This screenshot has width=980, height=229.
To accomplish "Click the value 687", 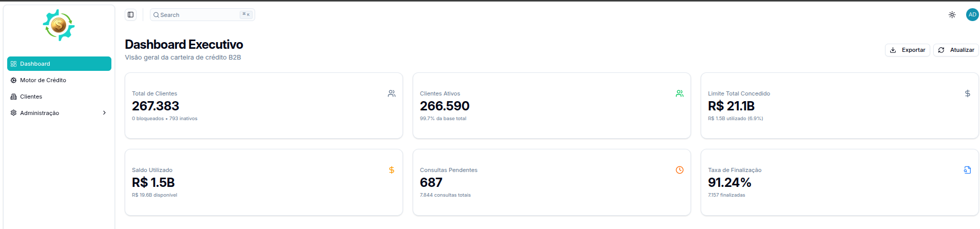I will (431, 182).
